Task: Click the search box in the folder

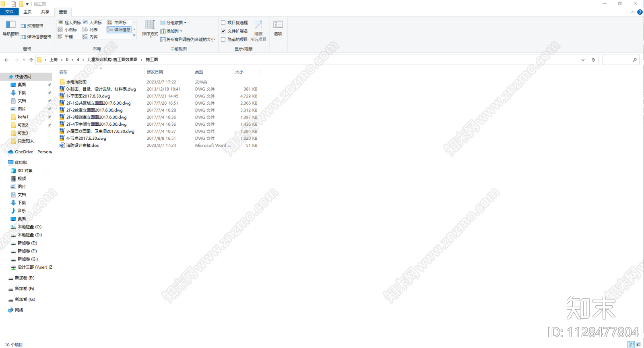Action: click(621, 60)
